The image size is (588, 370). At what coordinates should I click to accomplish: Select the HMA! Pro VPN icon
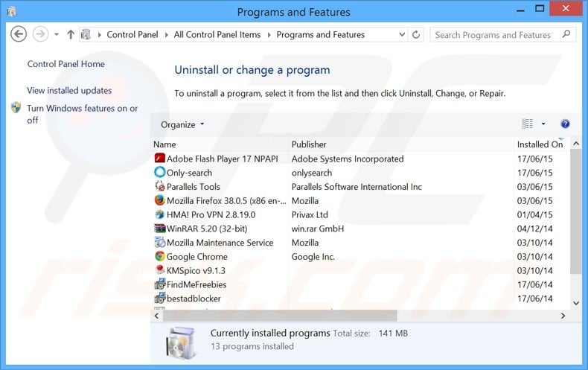point(160,214)
